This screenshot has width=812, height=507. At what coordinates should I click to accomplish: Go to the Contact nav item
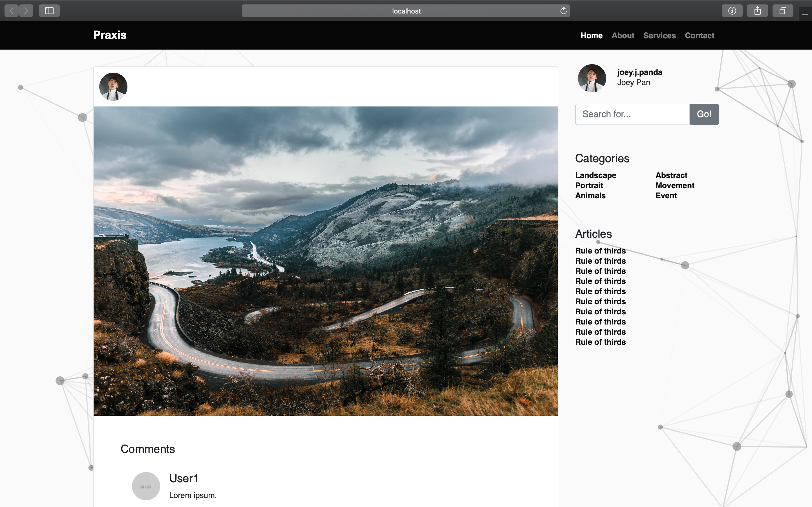coord(699,35)
